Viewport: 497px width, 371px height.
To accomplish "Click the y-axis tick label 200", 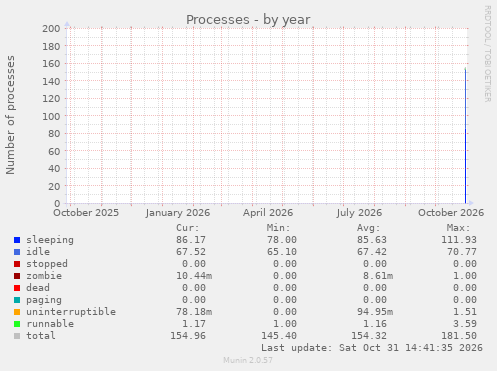I will pyautogui.click(x=51, y=28).
